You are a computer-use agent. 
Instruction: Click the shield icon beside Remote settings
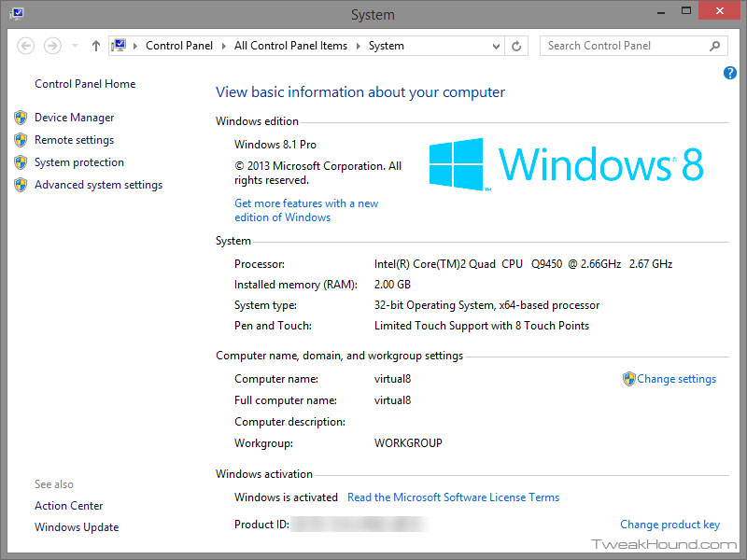[21, 140]
